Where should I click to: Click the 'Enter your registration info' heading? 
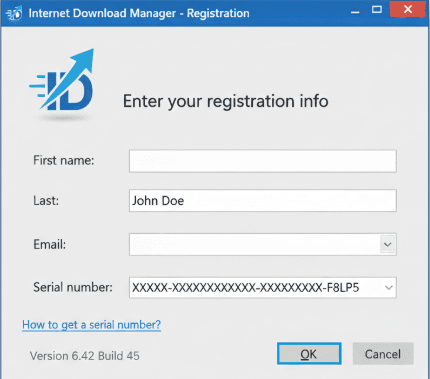[226, 101]
